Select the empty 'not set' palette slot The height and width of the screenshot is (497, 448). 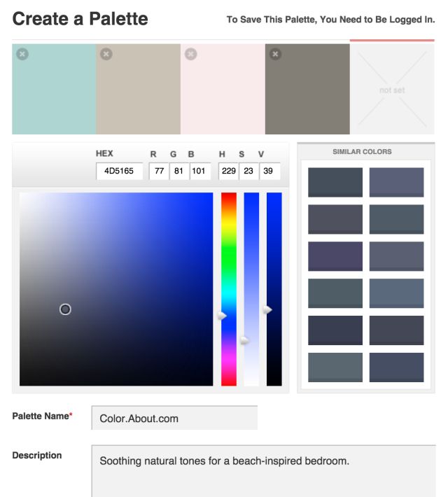(392, 90)
